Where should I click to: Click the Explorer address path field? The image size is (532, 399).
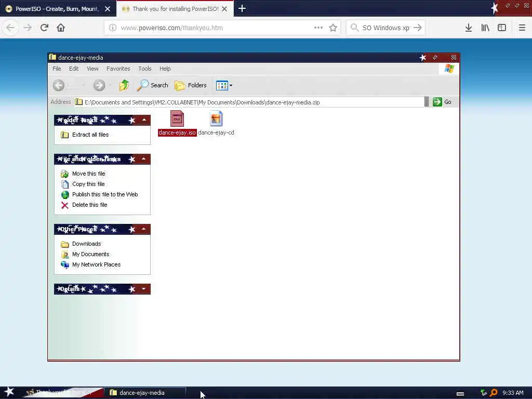pyautogui.click(x=249, y=102)
